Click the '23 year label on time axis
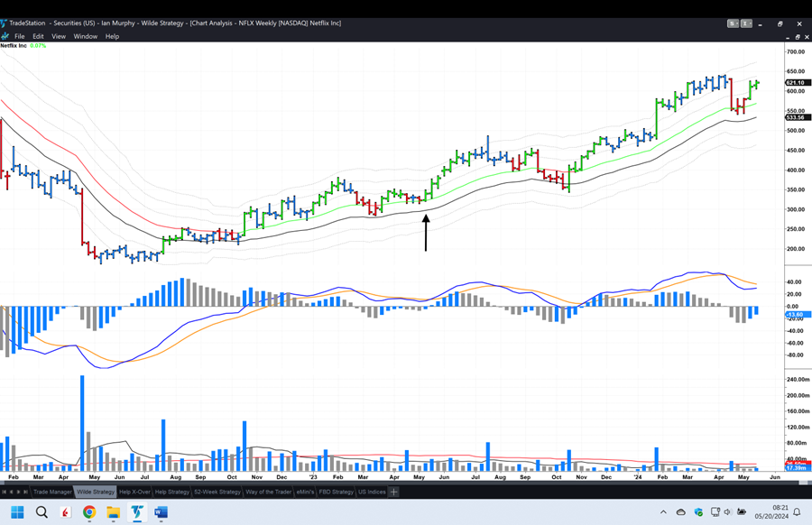The width and height of the screenshot is (812, 525). 313,477
